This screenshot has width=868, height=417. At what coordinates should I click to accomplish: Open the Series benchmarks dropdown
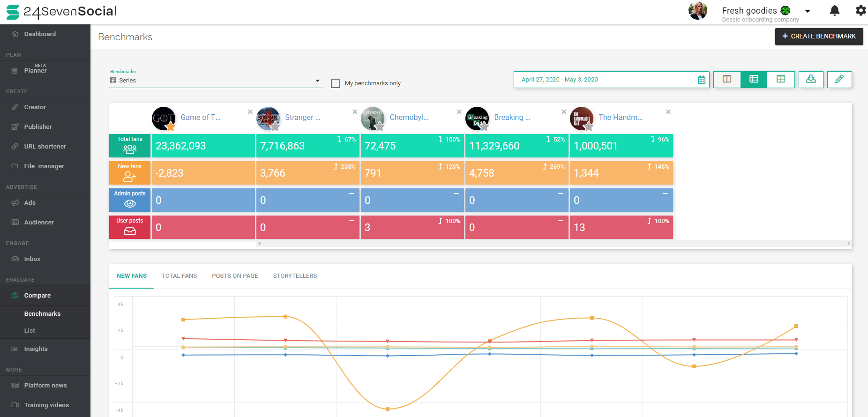point(216,81)
